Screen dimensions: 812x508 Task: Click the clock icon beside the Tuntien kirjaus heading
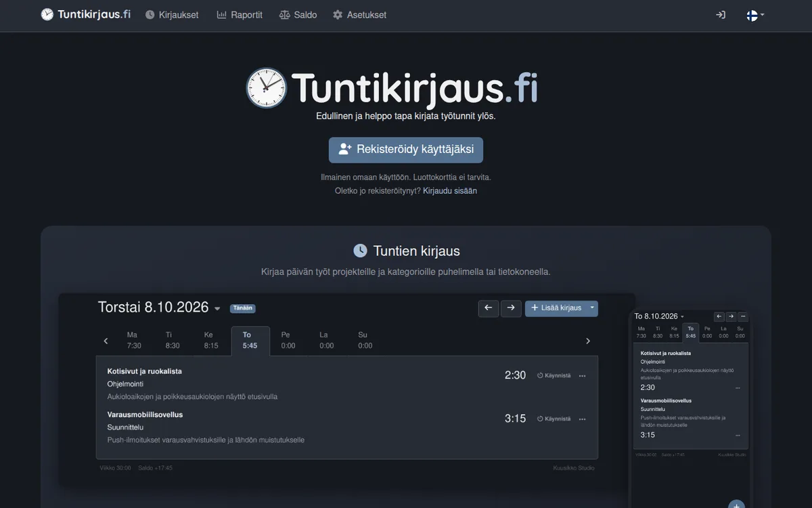click(x=360, y=251)
